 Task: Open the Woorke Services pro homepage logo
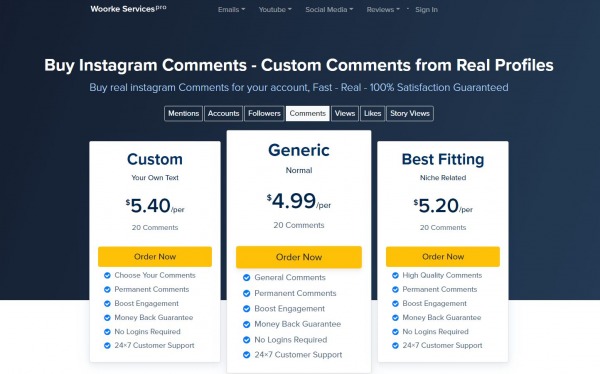pyautogui.click(x=128, y=9)
